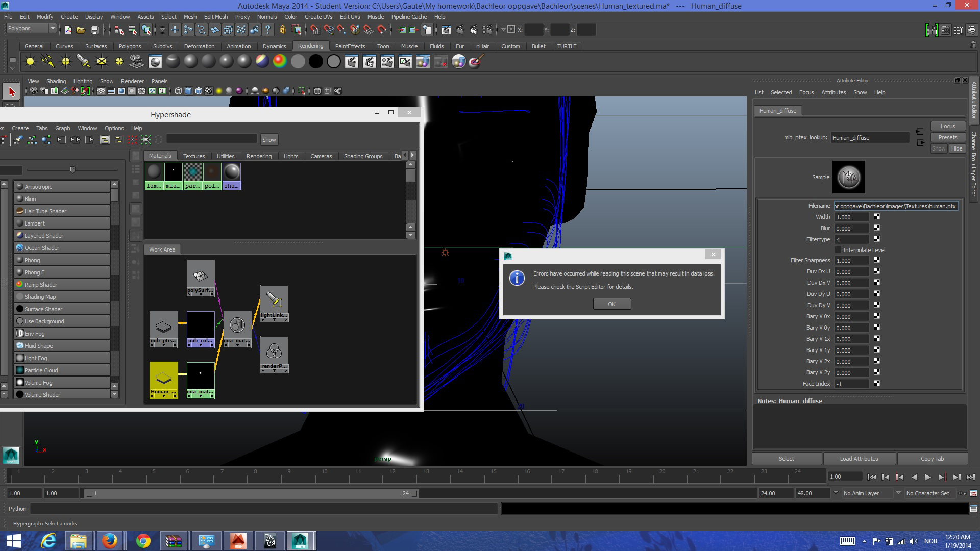Expand the Shading Groups panel tab
This screenshot has height=551, width=980.
point(362,156)
